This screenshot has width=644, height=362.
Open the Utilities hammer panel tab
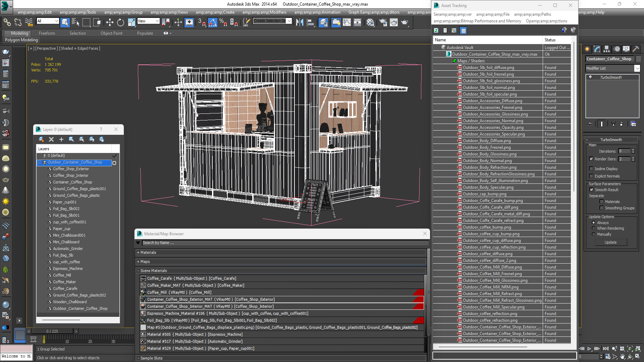pyautogui.click(x=636, y=49)
